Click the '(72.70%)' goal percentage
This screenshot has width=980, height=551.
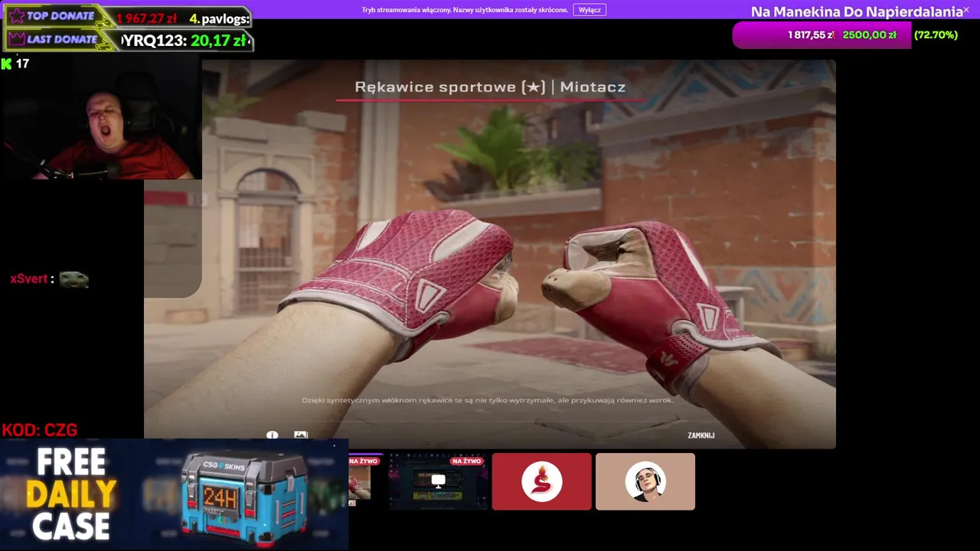[936, 35]
